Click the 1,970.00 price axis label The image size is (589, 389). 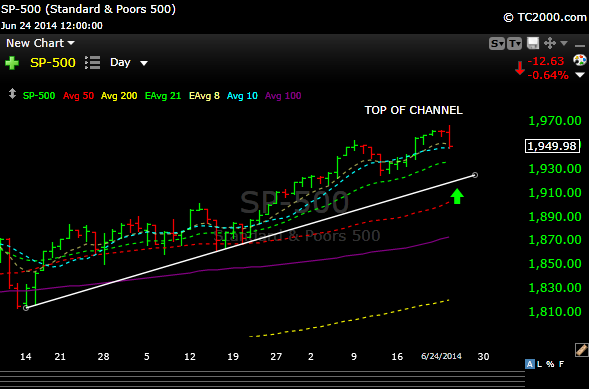coord(555,121)
